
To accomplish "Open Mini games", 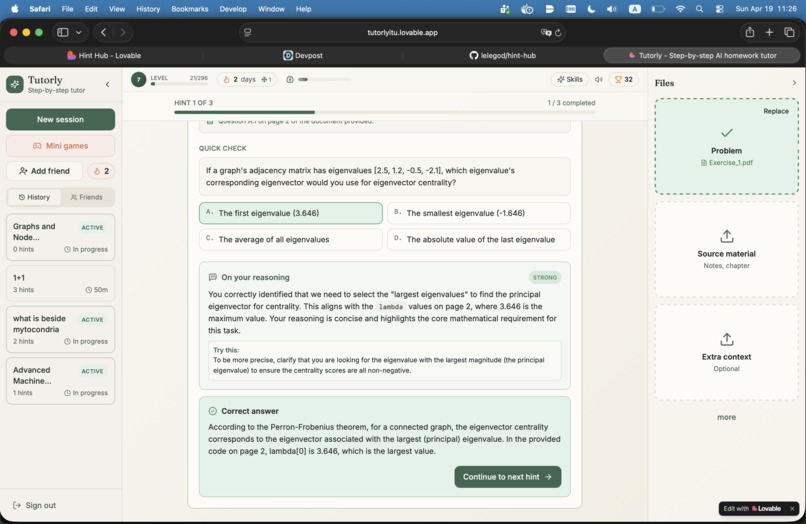I will click(x=60, y=146).
